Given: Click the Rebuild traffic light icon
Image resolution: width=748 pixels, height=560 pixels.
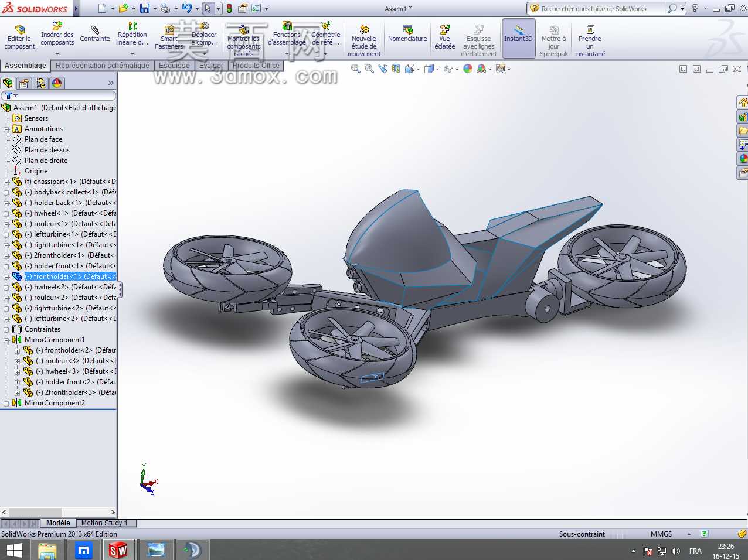Looking at the screenshot, I should pyautogui.click(x=229, y=8).
